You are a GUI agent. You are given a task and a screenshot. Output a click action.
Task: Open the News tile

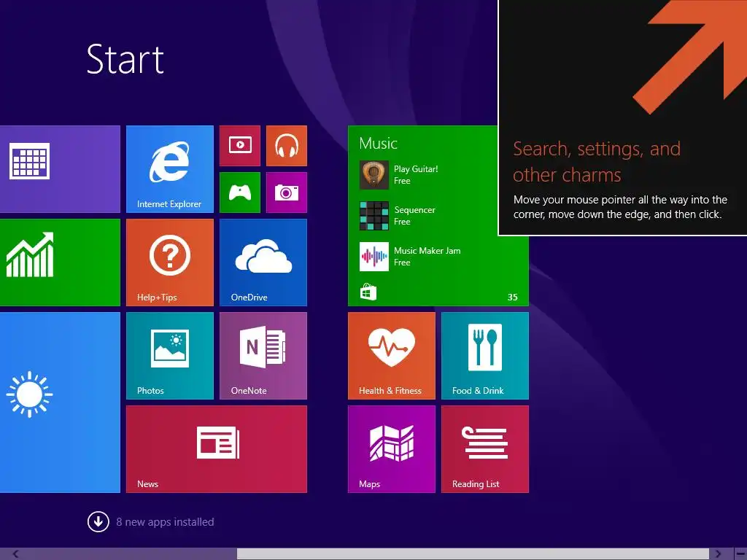point(216,449)
